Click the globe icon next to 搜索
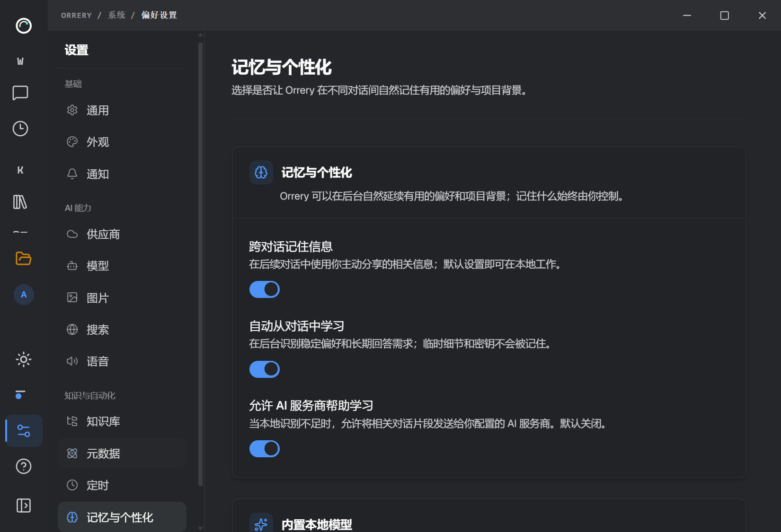 pyautogui.click(x=72, y=330)
